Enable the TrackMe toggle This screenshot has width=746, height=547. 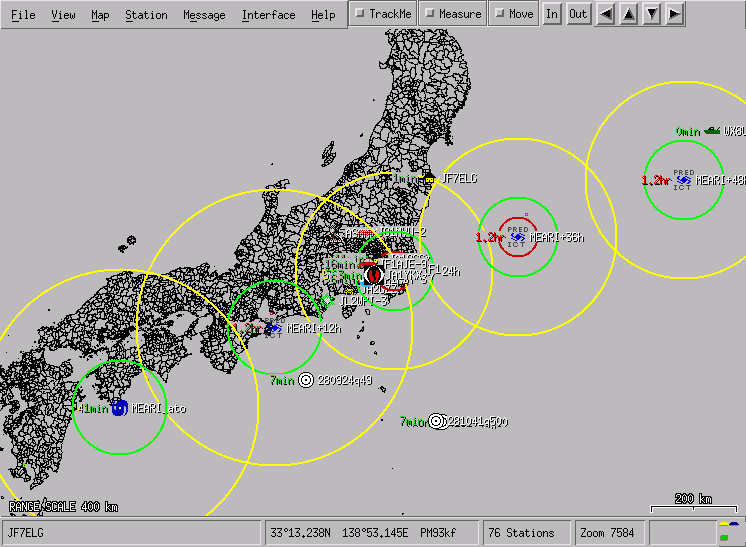pos(382,14)
